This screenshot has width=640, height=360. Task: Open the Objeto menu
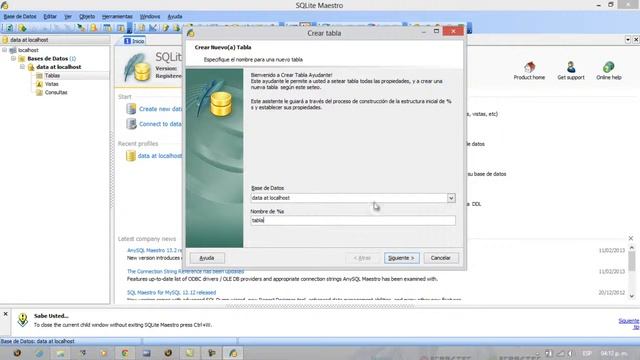pyautogui.click(x=87, y=16)
